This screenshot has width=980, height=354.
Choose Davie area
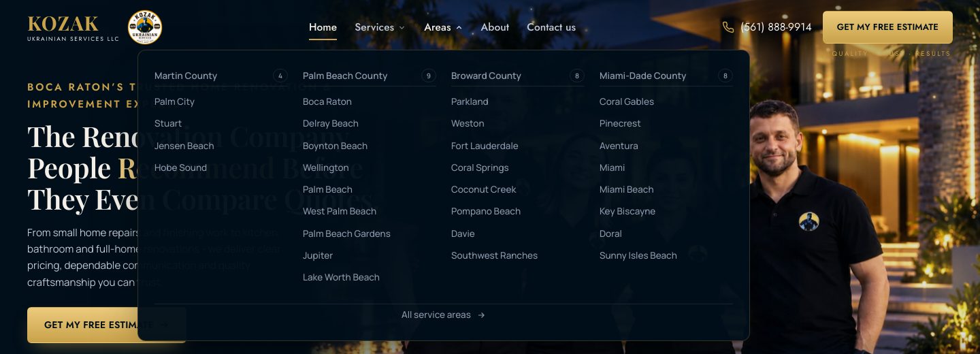463,234
